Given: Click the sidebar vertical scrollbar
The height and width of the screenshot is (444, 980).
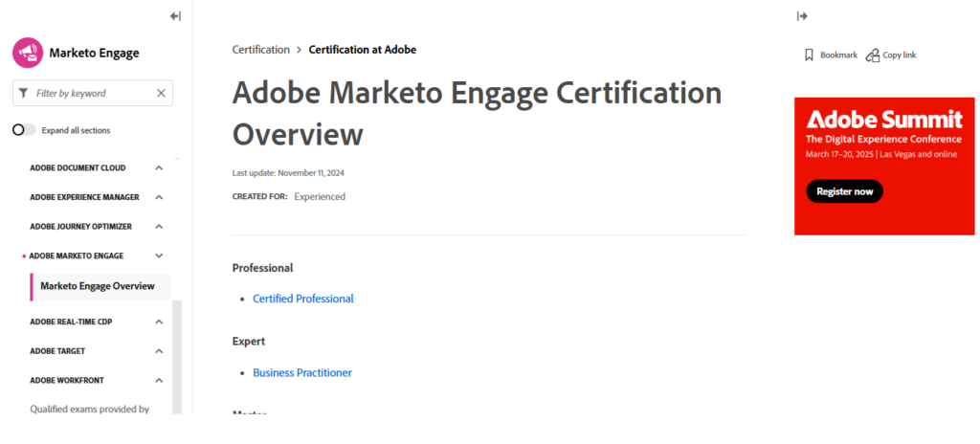Looking at the screenshot, I should click(177, 357).
